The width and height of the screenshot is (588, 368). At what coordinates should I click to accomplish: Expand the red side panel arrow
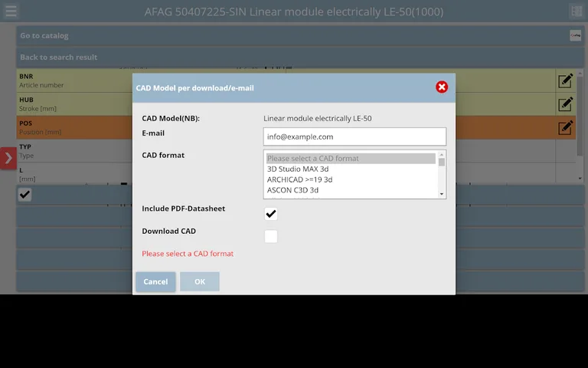tap(8, 158)
